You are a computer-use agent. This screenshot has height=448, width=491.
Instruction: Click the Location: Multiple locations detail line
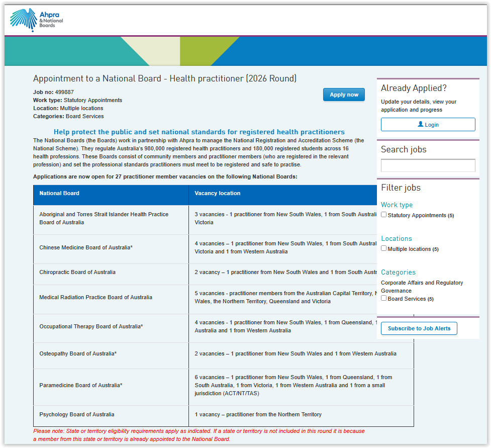tap(68, 109)
